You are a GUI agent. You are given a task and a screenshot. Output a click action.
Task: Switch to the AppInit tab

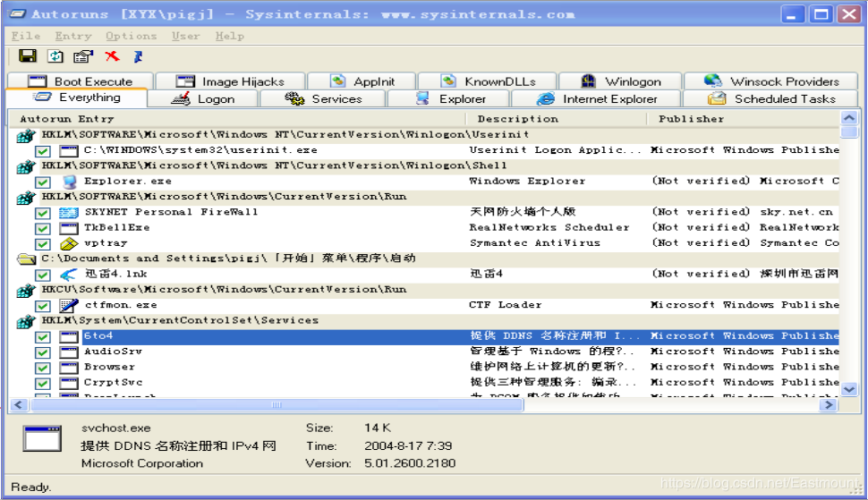coord(362,81)
